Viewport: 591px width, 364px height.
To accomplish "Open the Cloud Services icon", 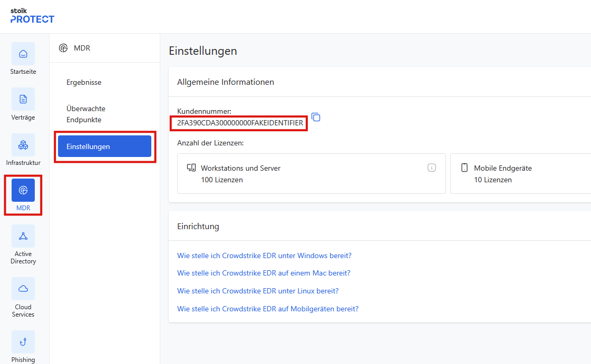I will (23, 289).
